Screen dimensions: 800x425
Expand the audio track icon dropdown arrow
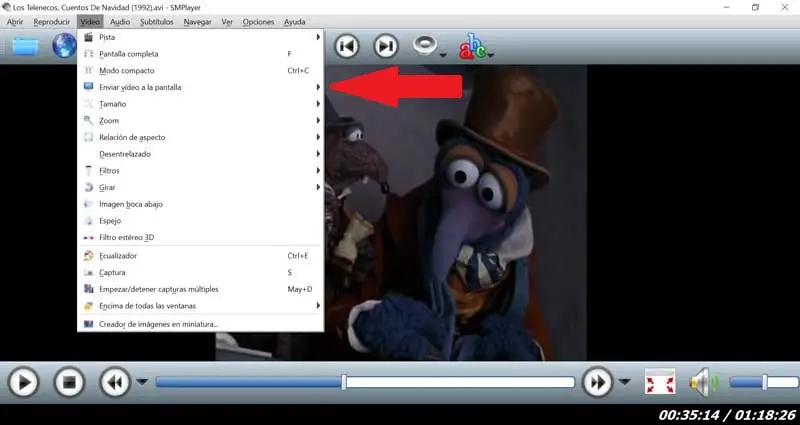443,55
